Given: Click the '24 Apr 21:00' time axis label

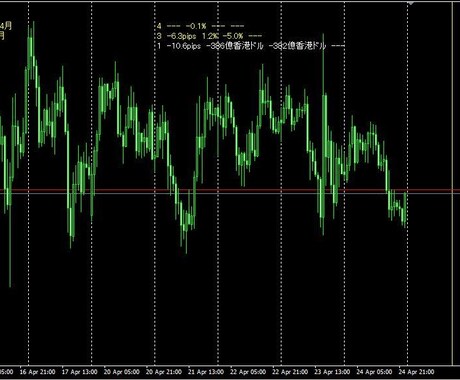Looking at the screenshot, I should (x=417, y=372).
